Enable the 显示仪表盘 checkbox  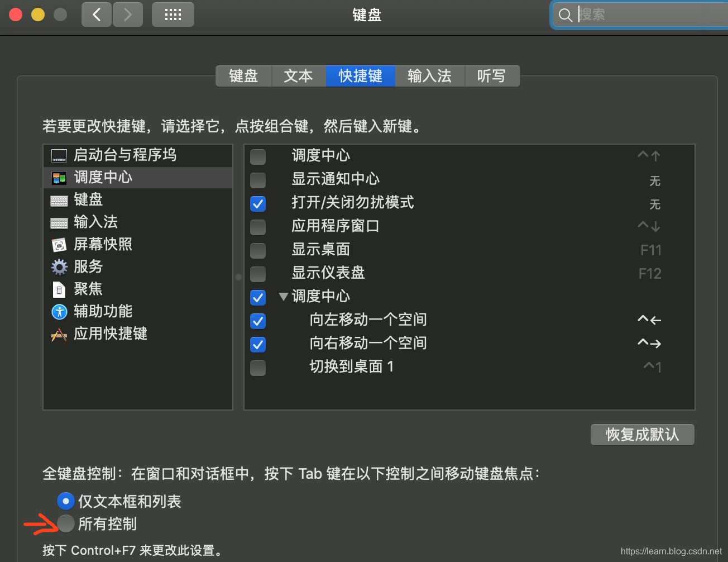[258, 274]
